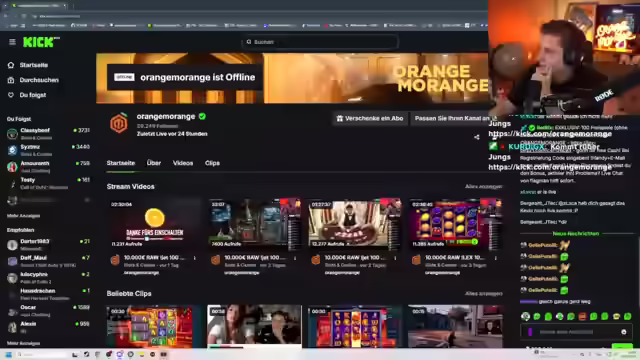Open the street scene clip thumbnail
The height and width of the screenshot is (360, 640).
point(455,326)
